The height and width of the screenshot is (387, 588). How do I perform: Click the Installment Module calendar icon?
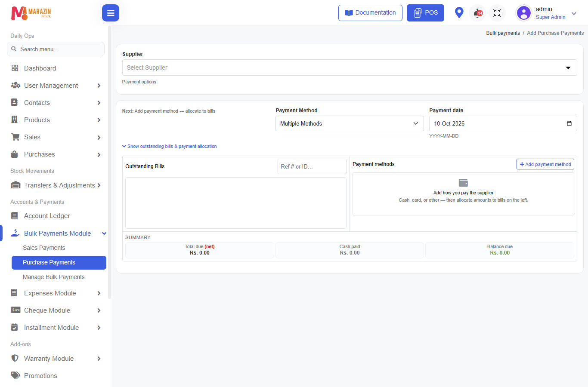coord(15,327)
